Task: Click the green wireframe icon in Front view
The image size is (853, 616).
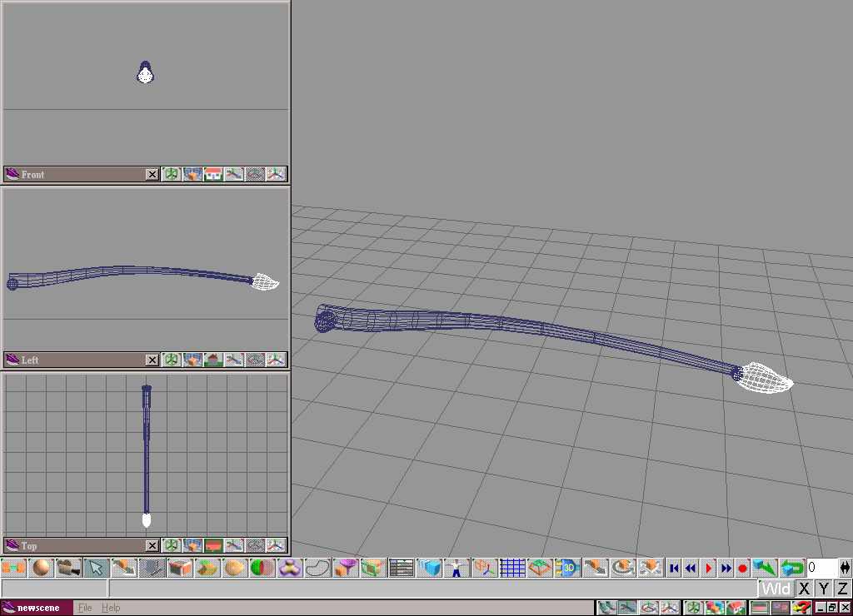Action: 172,175
